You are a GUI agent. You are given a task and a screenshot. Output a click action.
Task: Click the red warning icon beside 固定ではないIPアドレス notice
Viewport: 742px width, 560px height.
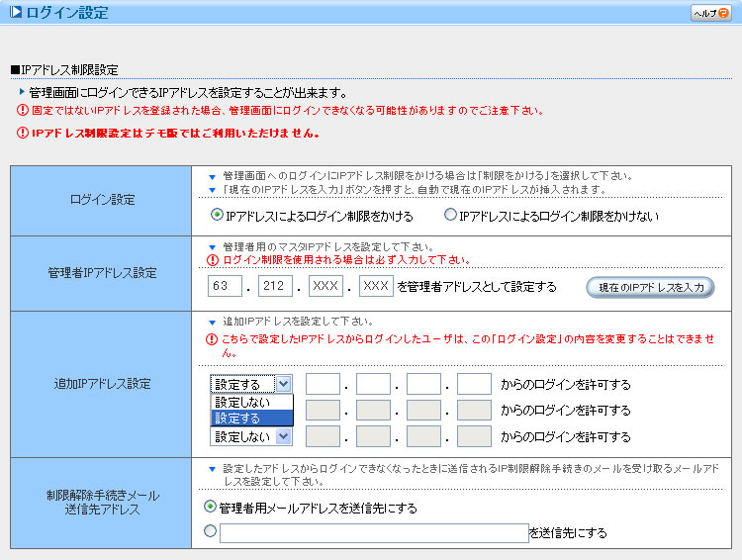pos(22,111)
